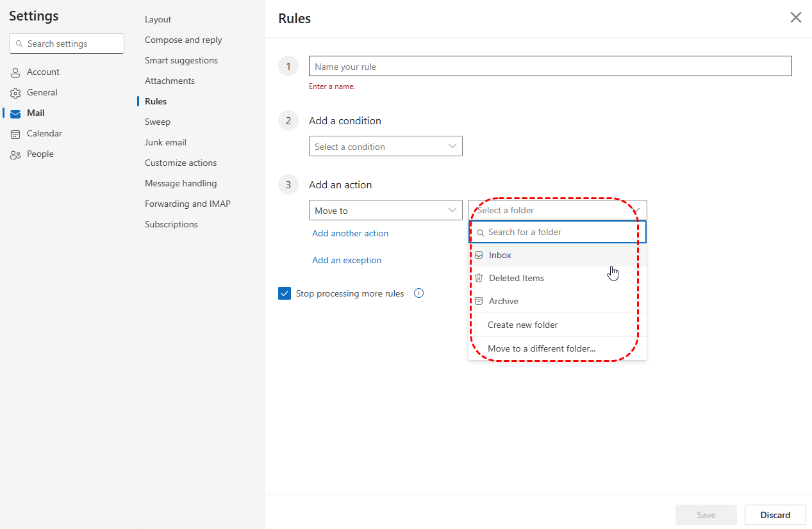Click the Account person icon
The width and height of the screenshot is (812, 529).
15,72
